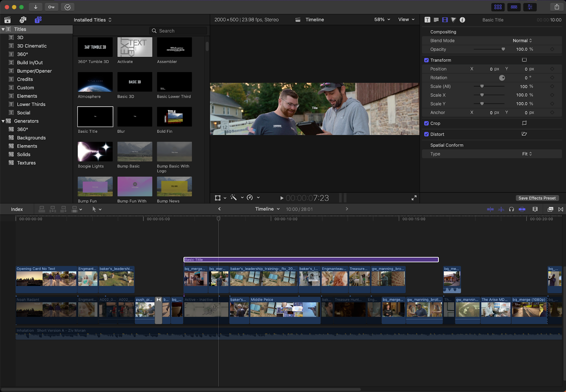Image resolution: width=566 pixels, height=392 pixels.
Task: Open the Blend Mode Normal dropdown
Action: click(x=522, y=41)
